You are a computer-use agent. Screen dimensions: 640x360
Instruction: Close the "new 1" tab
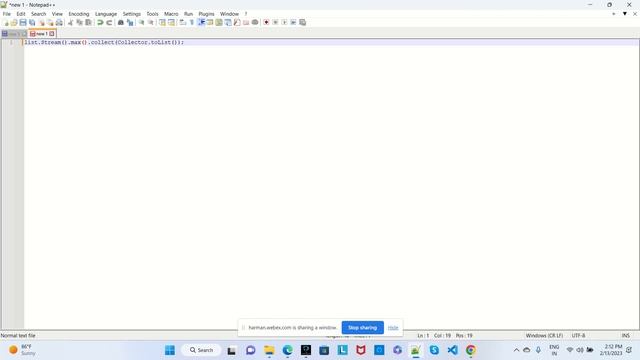52,34
